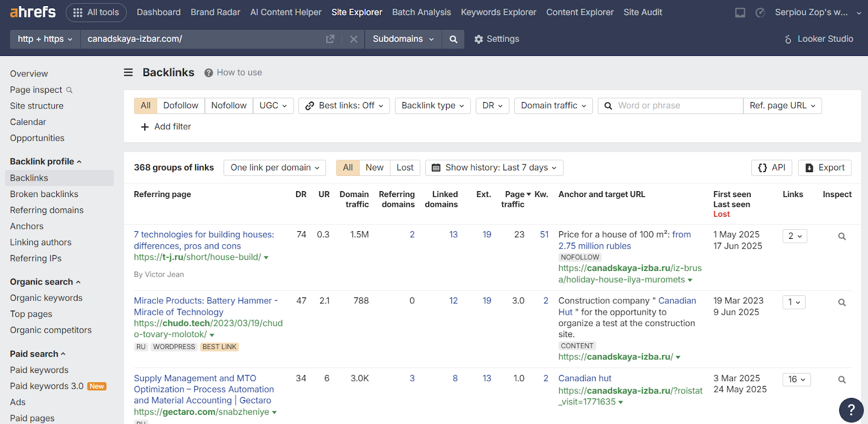Open Anchors report in sidebar
Screen dimensions: 868x424
pyautogui.click(x=27, y=226)
